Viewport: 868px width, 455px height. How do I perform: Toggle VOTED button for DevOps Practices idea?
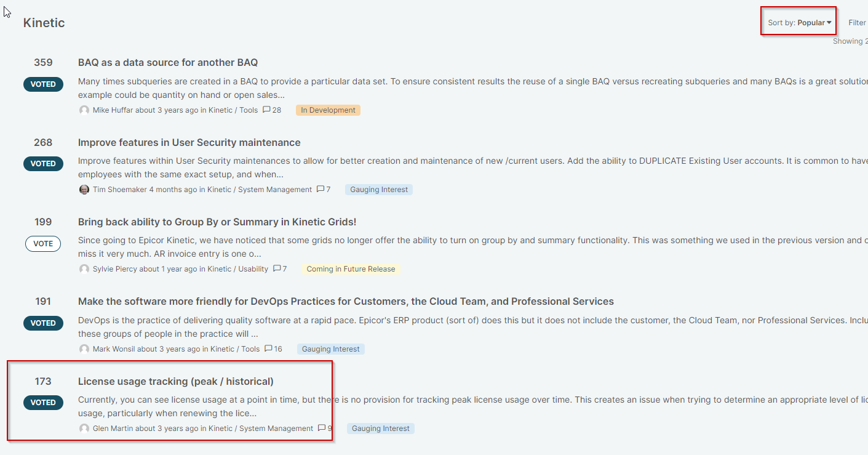(x=43, y=323)
